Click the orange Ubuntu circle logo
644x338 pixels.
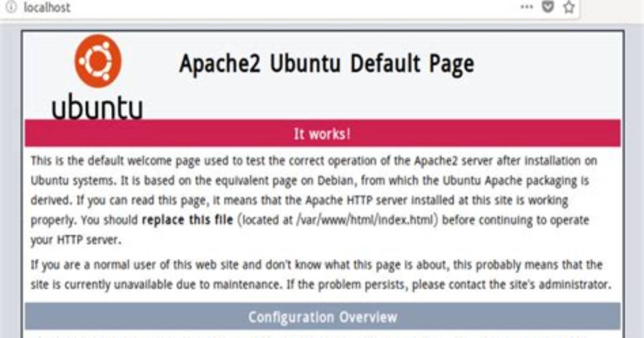click(x=98, y=61)
